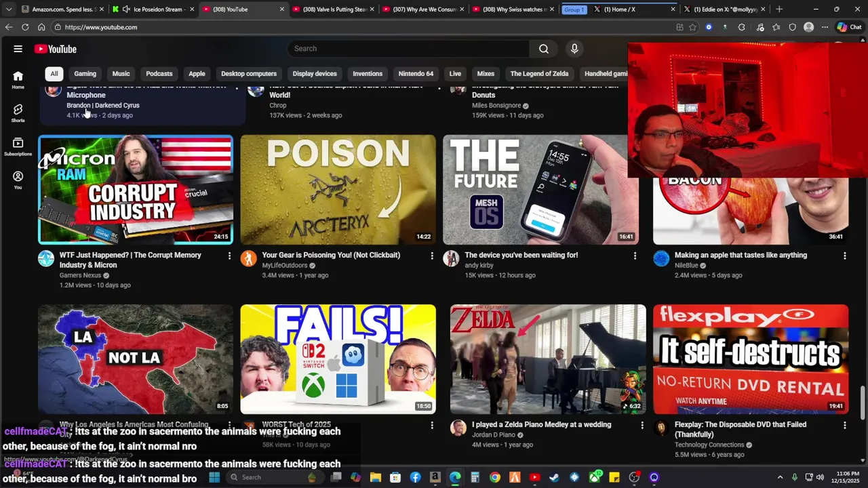Image resolution: width=868 pixels, height=488 pixels.
Task: Open 'Making an apple that tastes like anything'
Action: coord(741,255)
